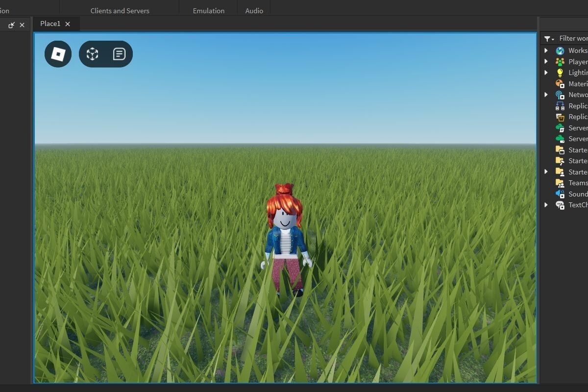
Task: Click the cube tool icon in viewport overlay
Action: [92, 54]
